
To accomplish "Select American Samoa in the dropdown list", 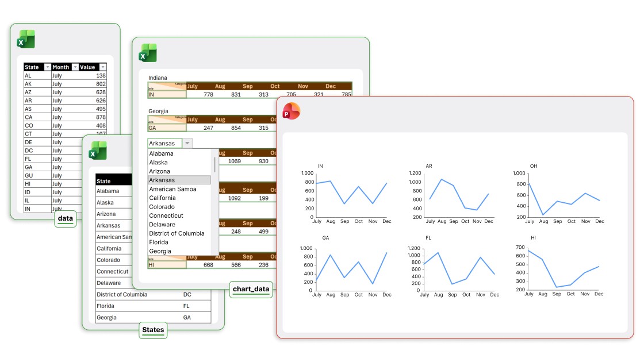I will 172,189.
